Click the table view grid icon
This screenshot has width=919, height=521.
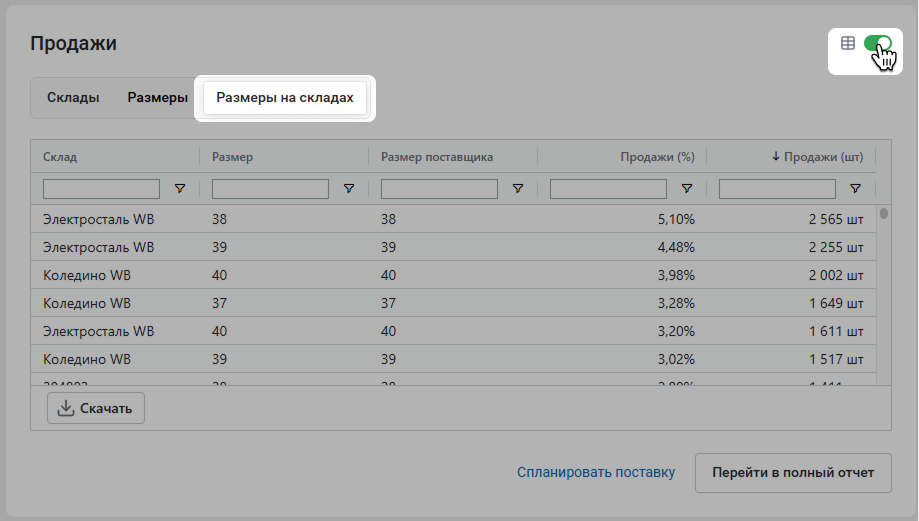pyautogui.click(x=847, y=43)
